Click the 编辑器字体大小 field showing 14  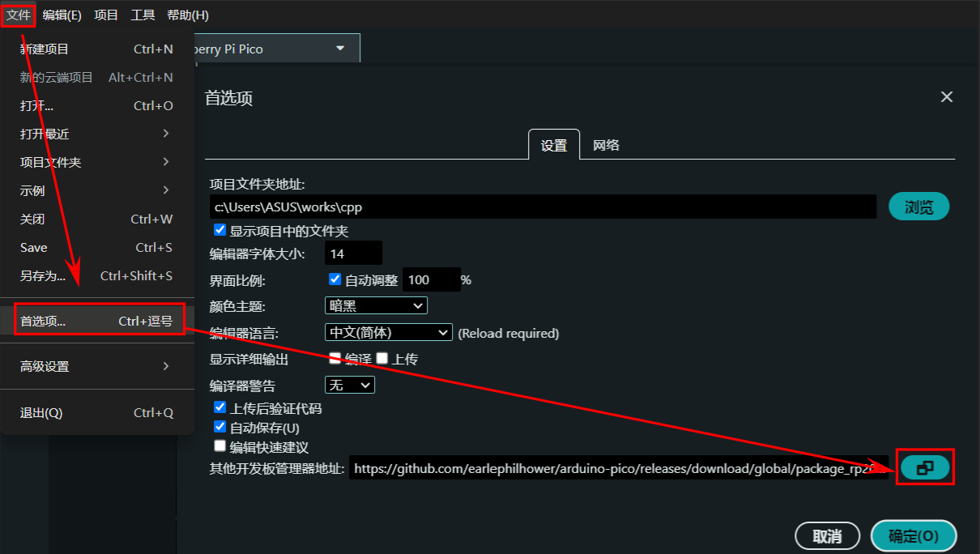coord(353,254)
